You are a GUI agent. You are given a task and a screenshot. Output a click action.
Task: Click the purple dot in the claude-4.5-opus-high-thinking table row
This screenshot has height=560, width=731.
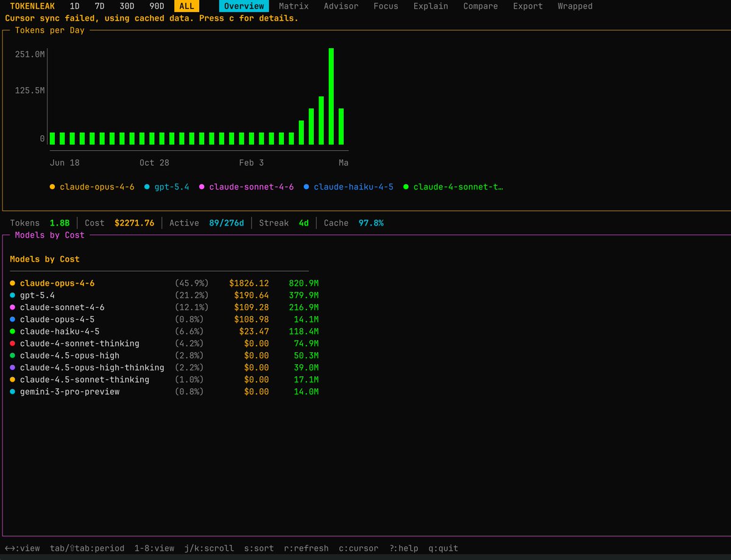coord(12,367)
